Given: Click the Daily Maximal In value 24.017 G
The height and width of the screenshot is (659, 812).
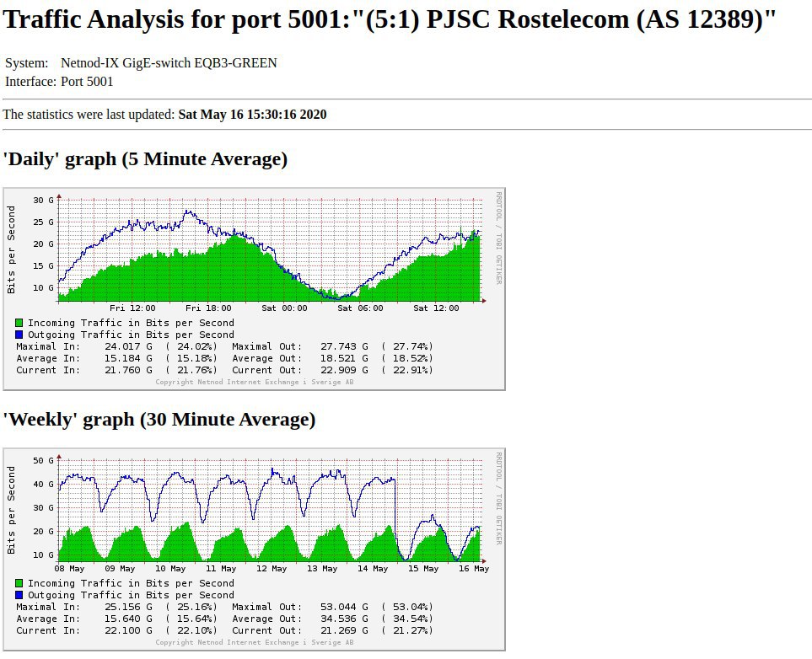Looking at the screenshot, I should [128, 346].
